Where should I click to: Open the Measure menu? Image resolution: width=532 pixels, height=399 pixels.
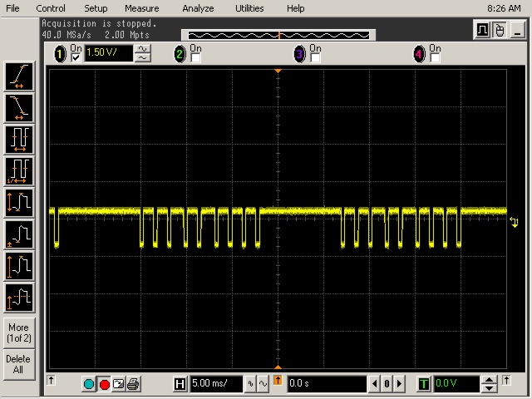click(141, 8)
